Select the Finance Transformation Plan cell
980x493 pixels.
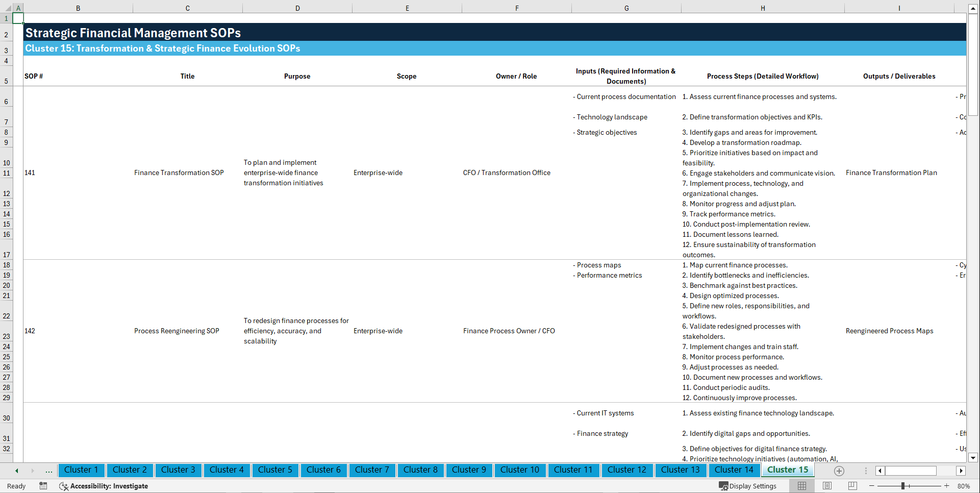pos(891,172)
